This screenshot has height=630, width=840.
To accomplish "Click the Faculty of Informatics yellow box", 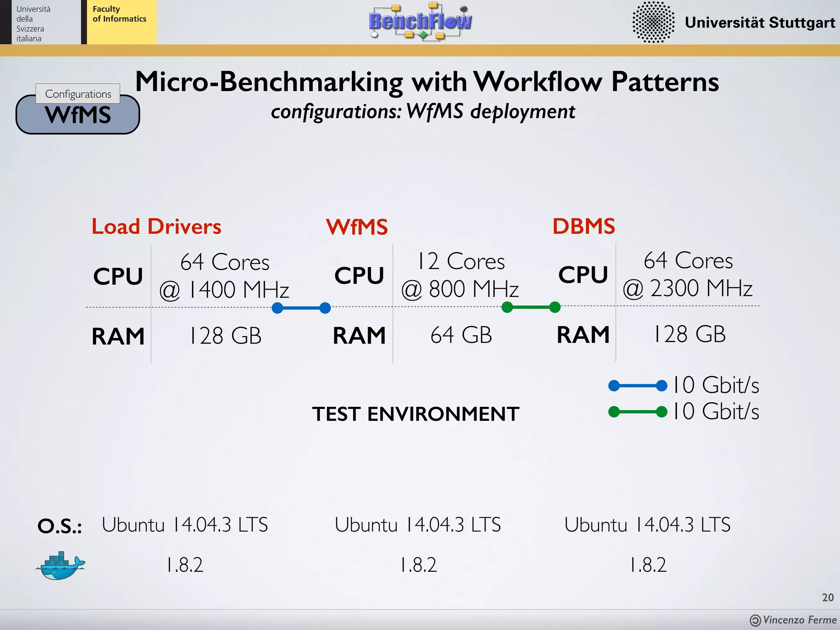I will [x=122, y=22].
